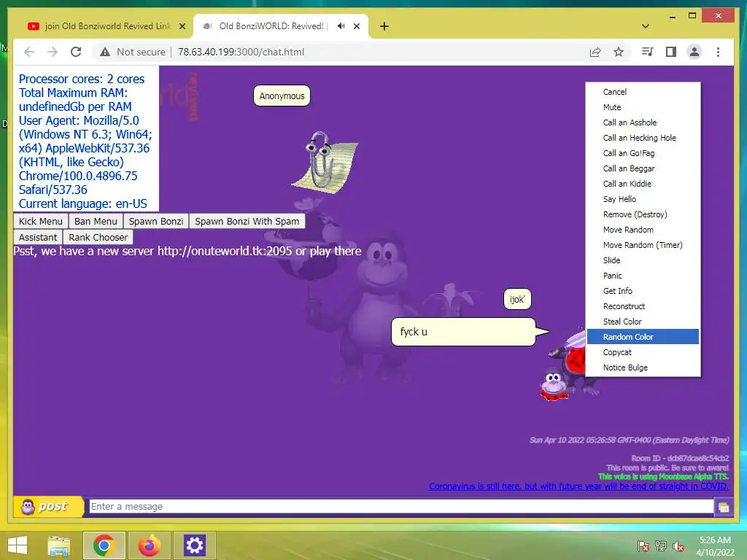Open the Kick Menu
The image size is (747, 560).
[x=41, y=222]
